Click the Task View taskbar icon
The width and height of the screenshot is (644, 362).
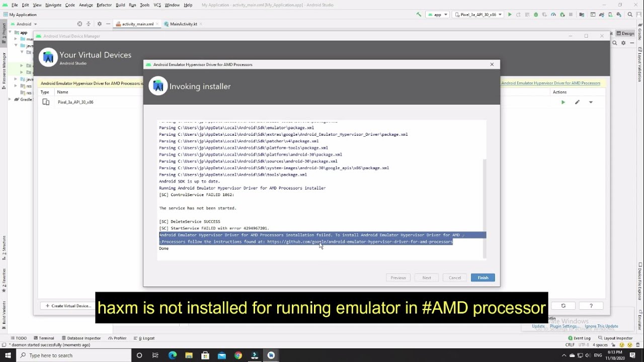click(155, 355)
